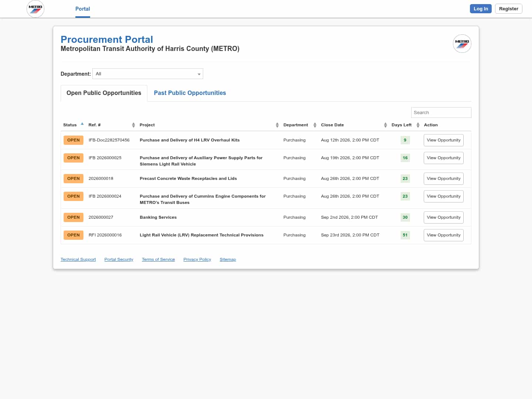Viewport: 532px width, 399px height.
Task: Sort by Project column arrows
Action: pos(277,125)
